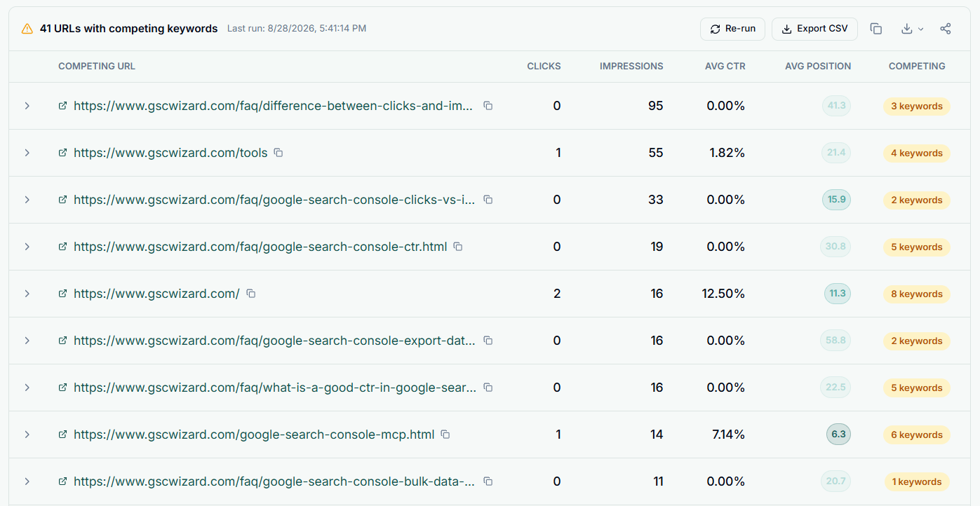The height and width of the screenshot is (506, 980).
Task: Click the last run timestamp text
Action: (x=297, y=29)
